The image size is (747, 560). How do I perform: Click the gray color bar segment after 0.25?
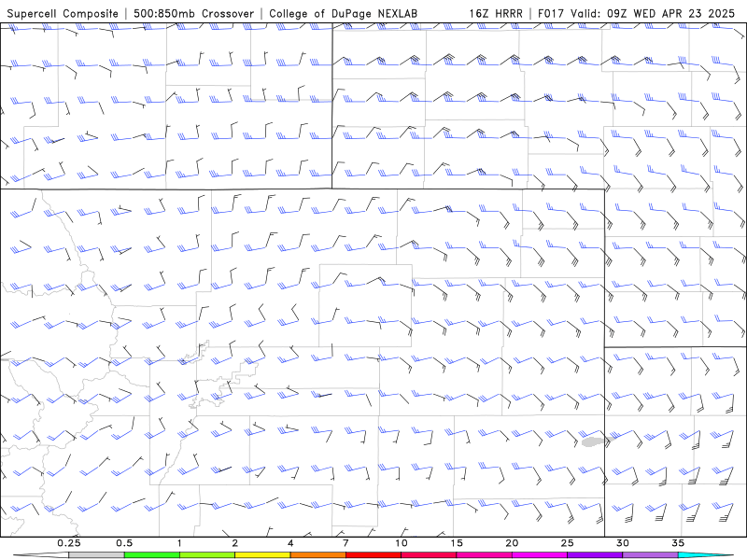(96, 555)
